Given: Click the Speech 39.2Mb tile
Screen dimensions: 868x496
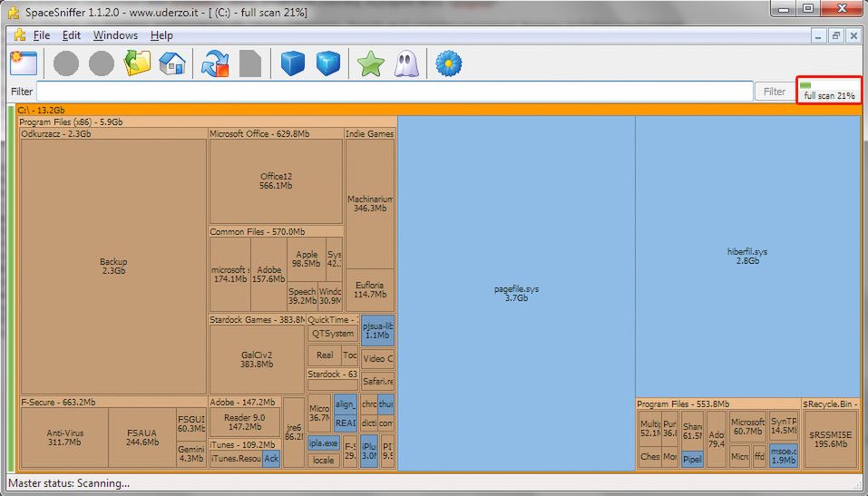Looking at the screenshot, I should coord(302,297).
